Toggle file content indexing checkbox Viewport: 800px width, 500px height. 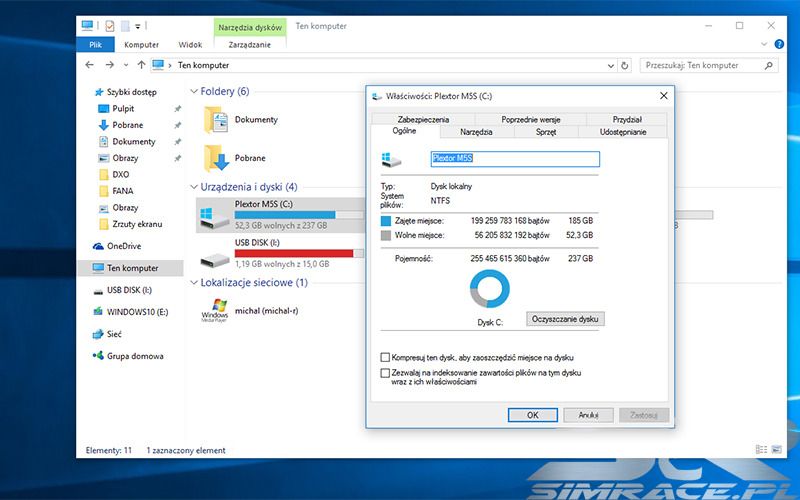(386, 373)
